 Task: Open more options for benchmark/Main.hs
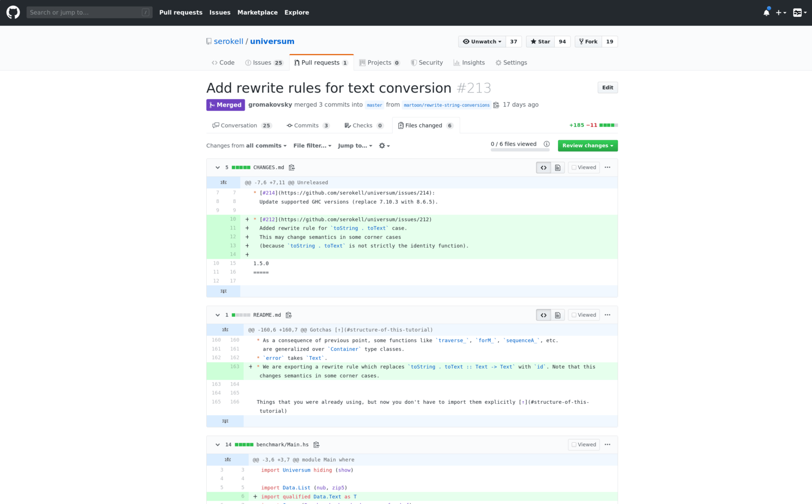[x=607, y=444]
